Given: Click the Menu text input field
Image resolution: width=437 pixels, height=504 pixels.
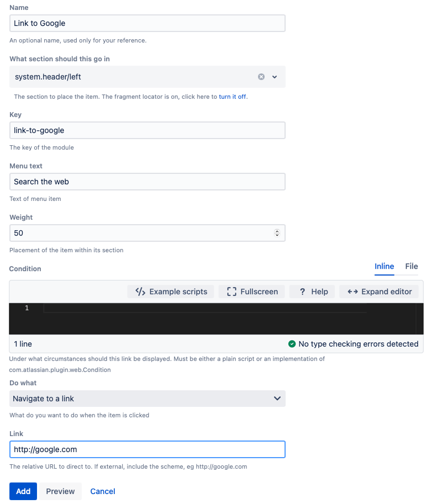Looking at the screenshot, I should click(x=148, y=182).
